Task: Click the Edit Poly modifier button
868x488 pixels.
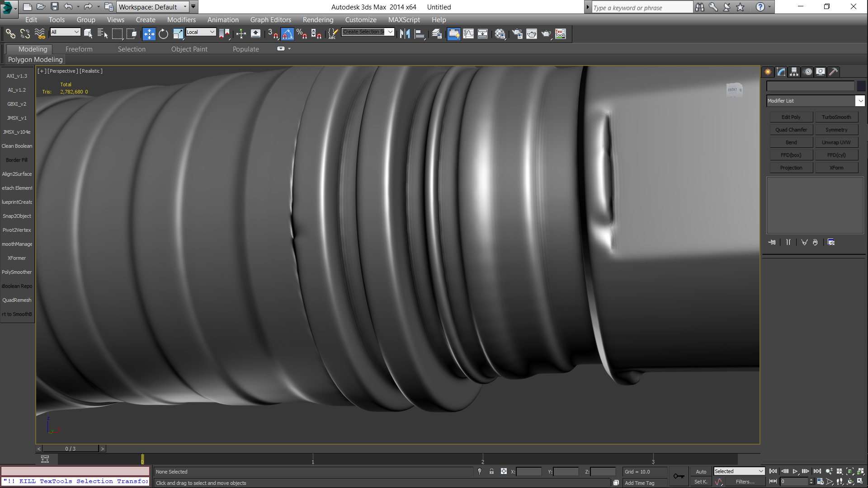Action: 791,117
